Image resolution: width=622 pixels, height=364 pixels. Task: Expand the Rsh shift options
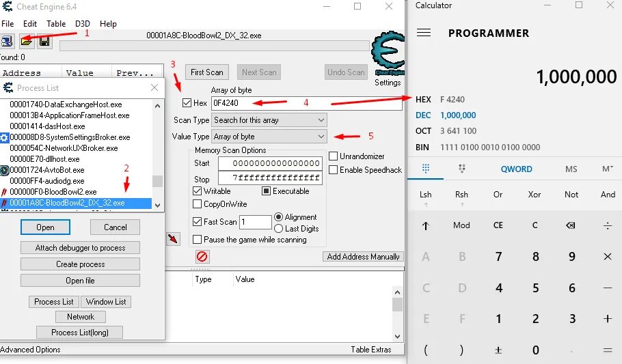462,197
